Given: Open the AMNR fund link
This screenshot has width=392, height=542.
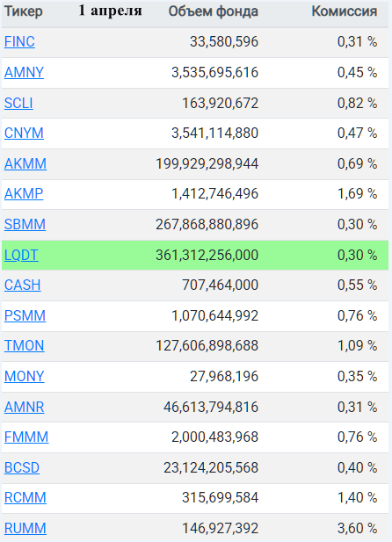Looking at the screenshot, I should tap(25, 407).
